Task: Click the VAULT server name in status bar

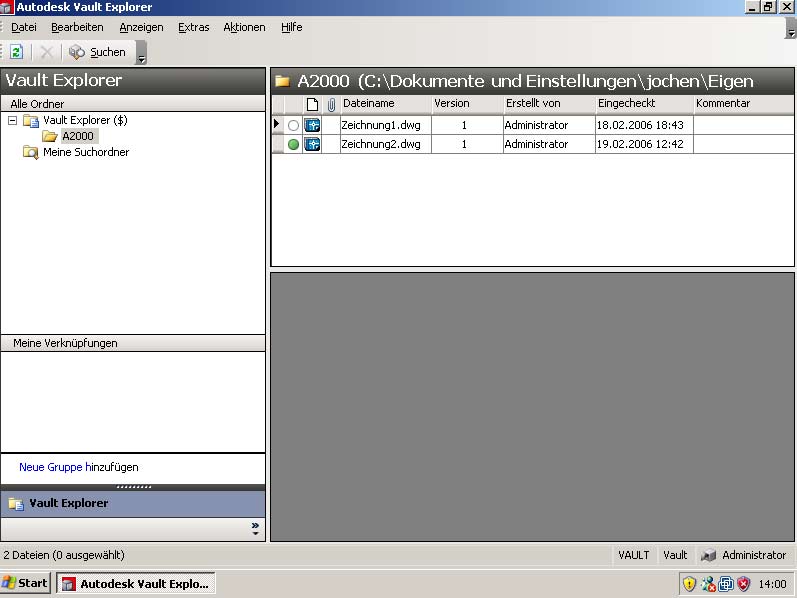Action: tap(634, 555)
